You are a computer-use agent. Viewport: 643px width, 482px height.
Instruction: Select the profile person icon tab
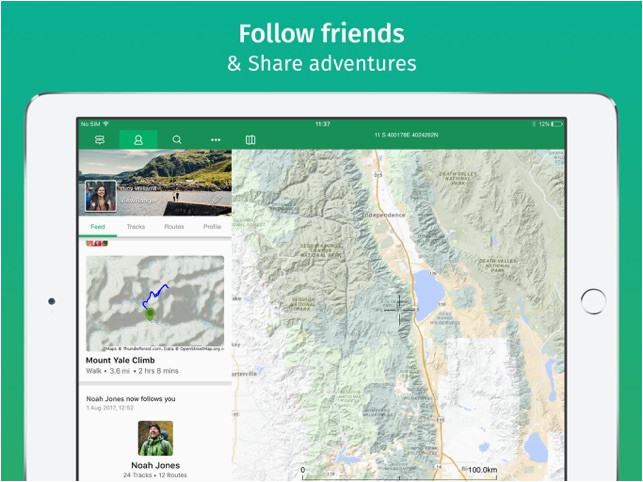point(139,140)
